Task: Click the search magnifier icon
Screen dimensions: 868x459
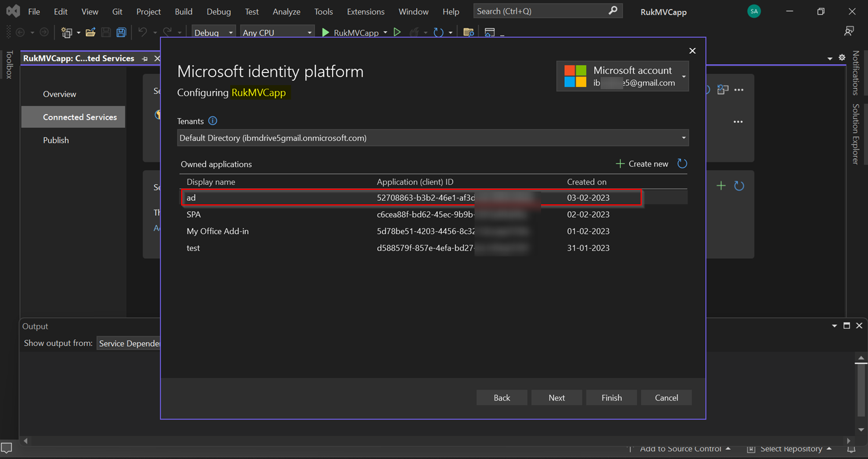Action: pyautogui.click(x=613, y=11)
